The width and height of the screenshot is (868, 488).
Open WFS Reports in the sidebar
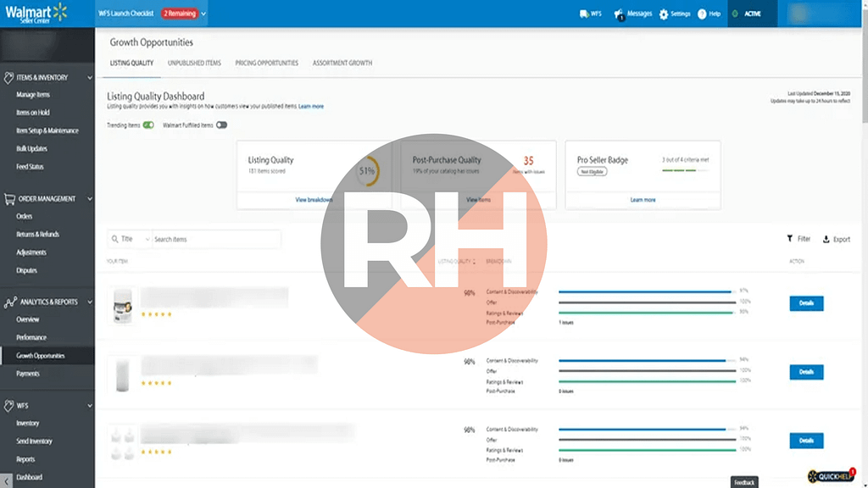tap(25, 459)
